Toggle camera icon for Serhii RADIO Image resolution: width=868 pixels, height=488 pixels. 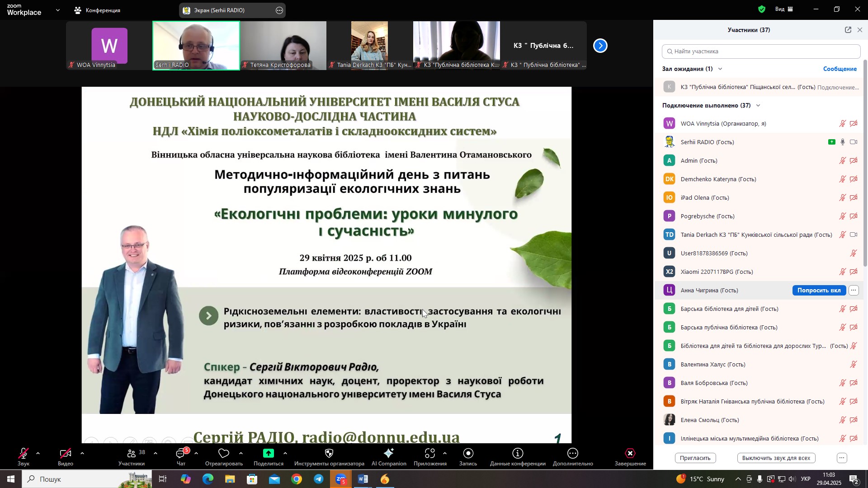coord(854,142)
